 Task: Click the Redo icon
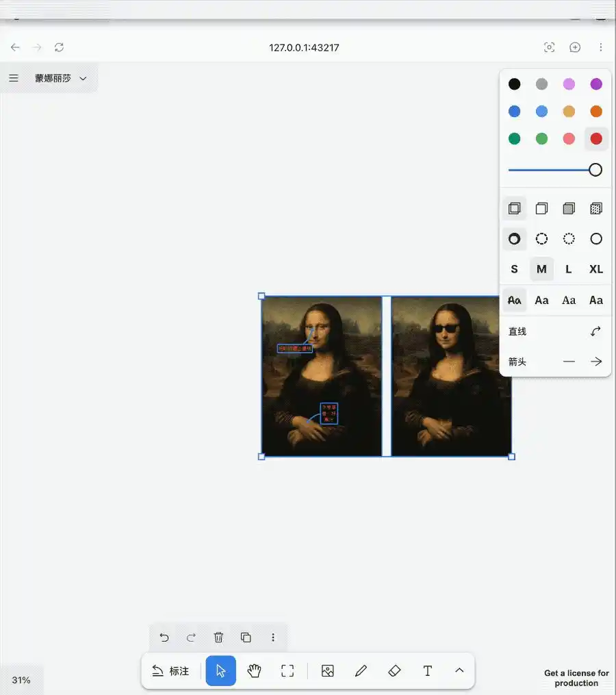pyautogui.click(x=192, y=637)
